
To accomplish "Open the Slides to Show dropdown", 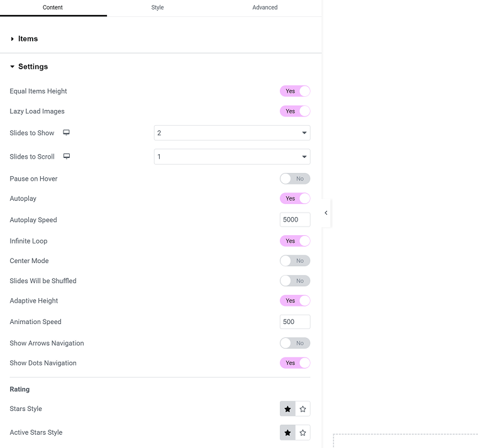I will [232, 133].
